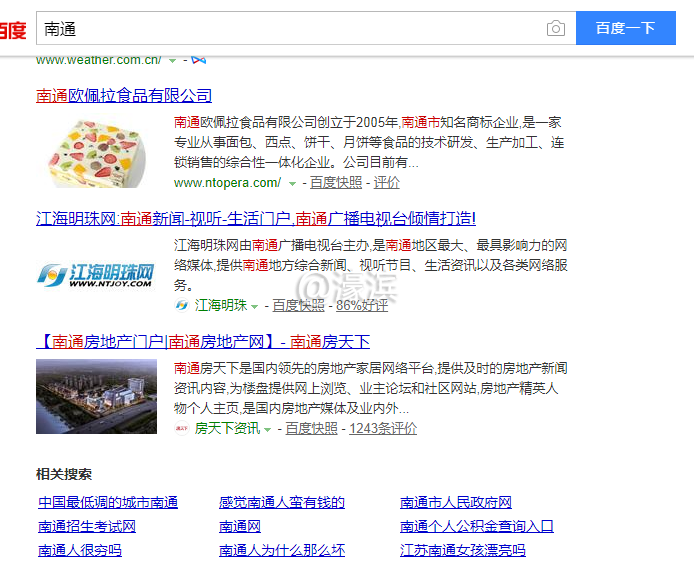Open 南通房地产门户 南通房天下 result title
This screenshot has width=694, height=579.
click(x=203, y=341)
